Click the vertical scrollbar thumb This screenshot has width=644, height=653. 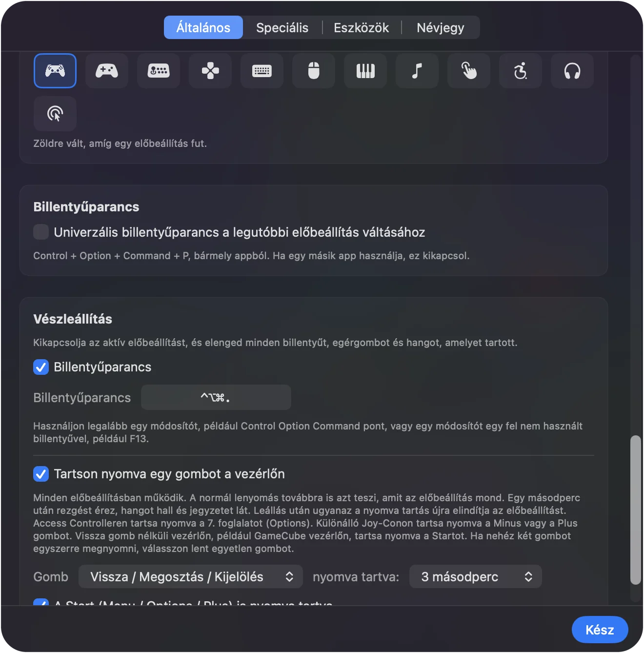[635, 510]
